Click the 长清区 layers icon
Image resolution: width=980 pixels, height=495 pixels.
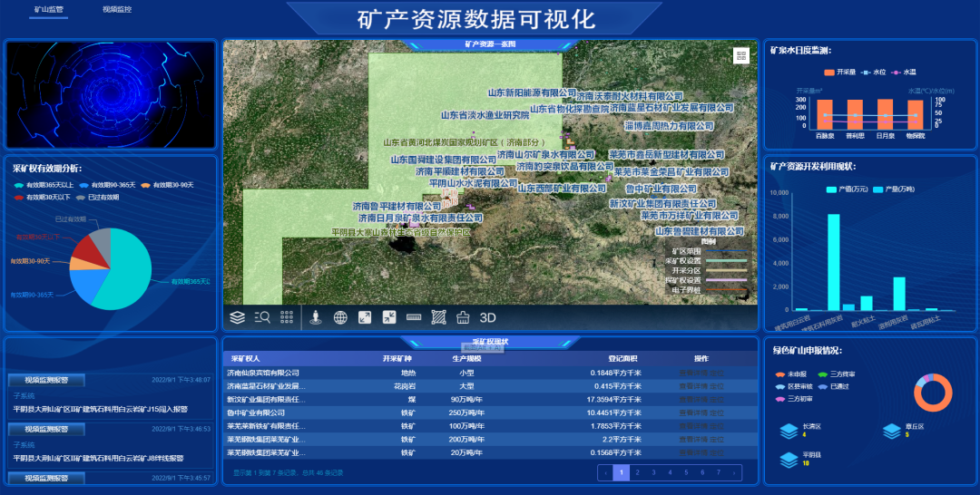point(789,431)
